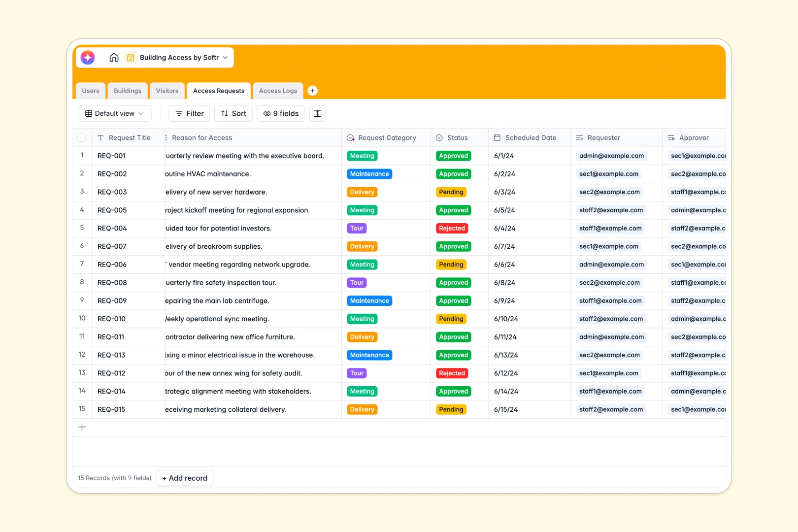Click the row height icon button

[x=318, y=113]
